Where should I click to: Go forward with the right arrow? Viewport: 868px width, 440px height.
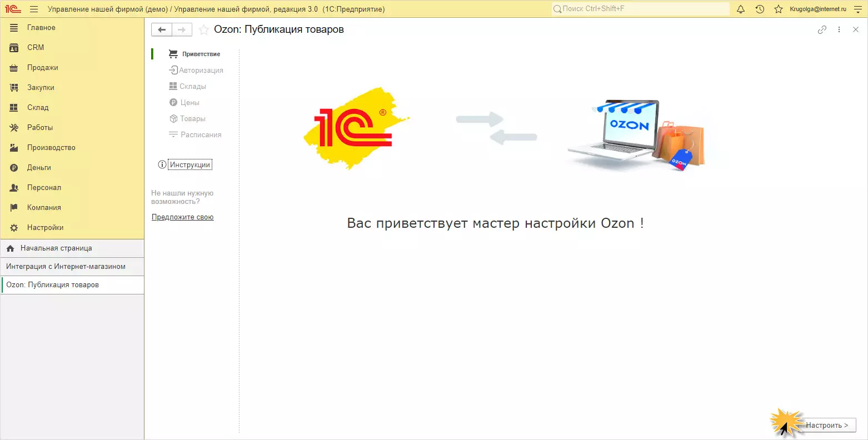182,29
